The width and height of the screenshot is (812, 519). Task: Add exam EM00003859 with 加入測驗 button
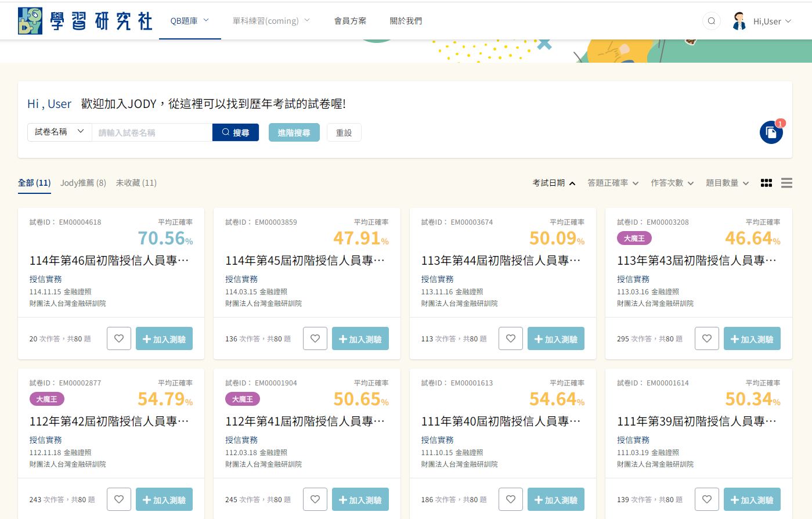[x=360, y=338]
